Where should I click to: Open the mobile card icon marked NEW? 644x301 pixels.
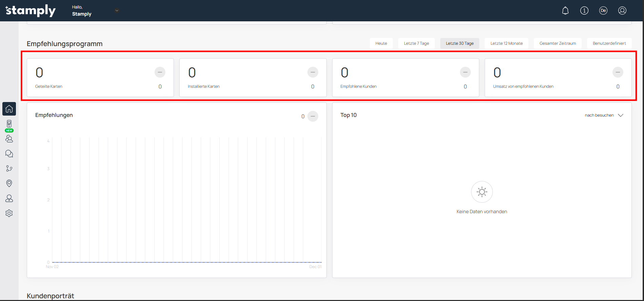[x=9, y=124]
